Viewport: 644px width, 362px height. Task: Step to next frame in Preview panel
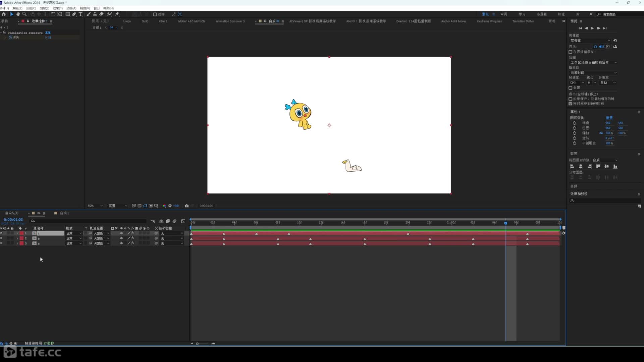click(599, 28)
